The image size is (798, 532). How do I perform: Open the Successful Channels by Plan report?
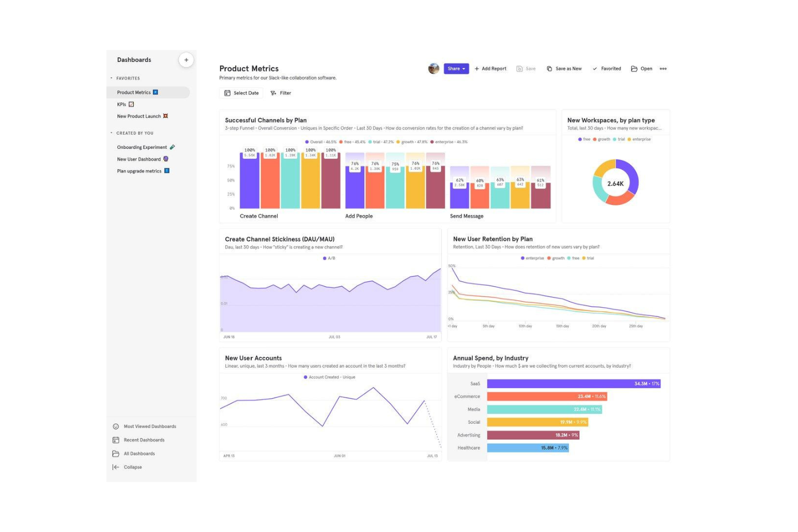266,120
